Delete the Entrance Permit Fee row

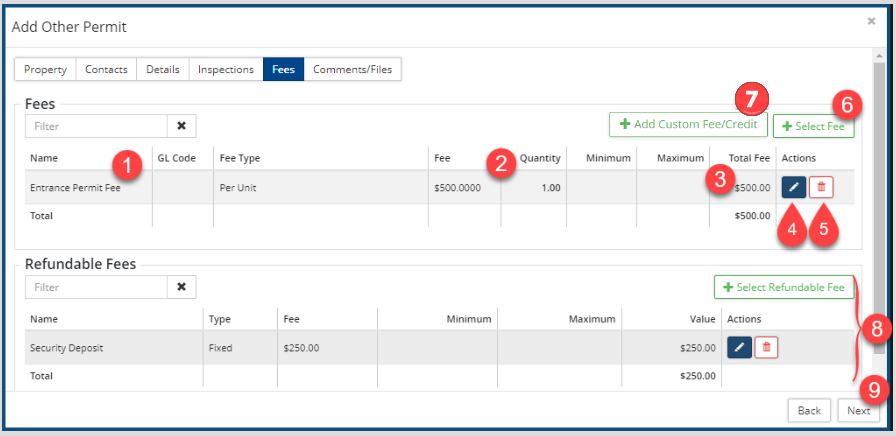pyautogui.click(x=821, y=187)
